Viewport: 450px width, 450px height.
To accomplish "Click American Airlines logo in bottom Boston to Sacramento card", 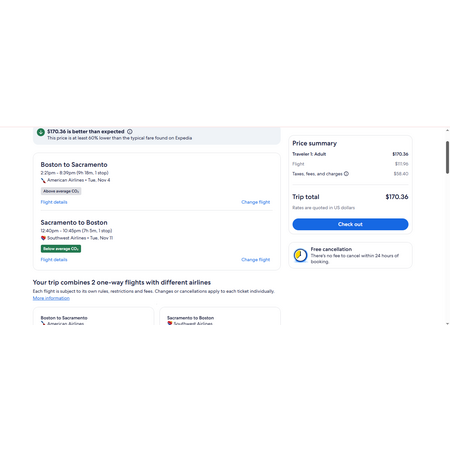I will click(43, 323).
